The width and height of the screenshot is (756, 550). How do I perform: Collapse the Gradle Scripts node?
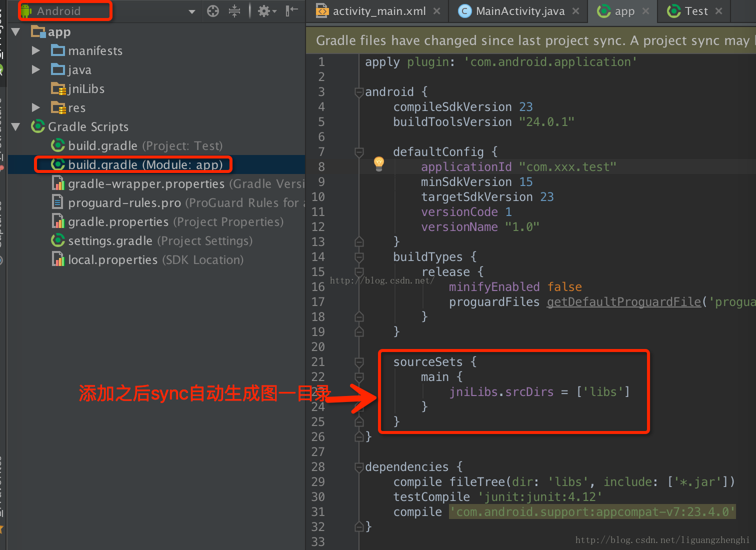16,127
